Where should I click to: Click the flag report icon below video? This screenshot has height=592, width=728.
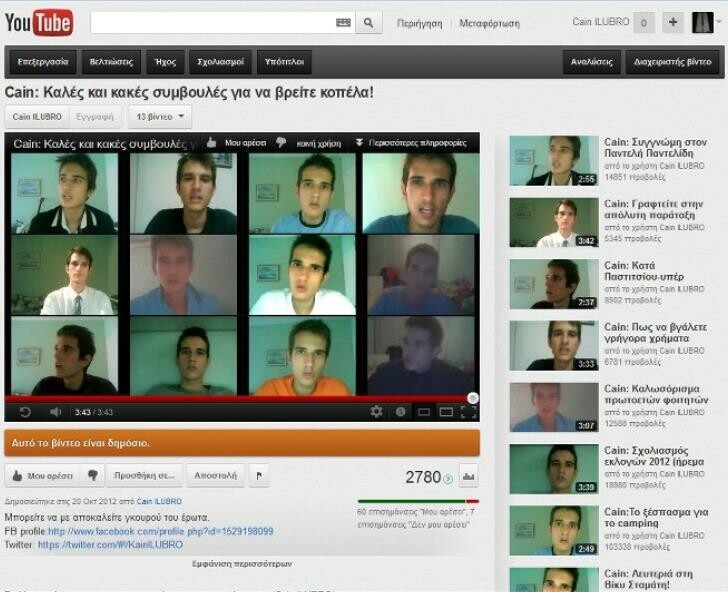point(259,475)
